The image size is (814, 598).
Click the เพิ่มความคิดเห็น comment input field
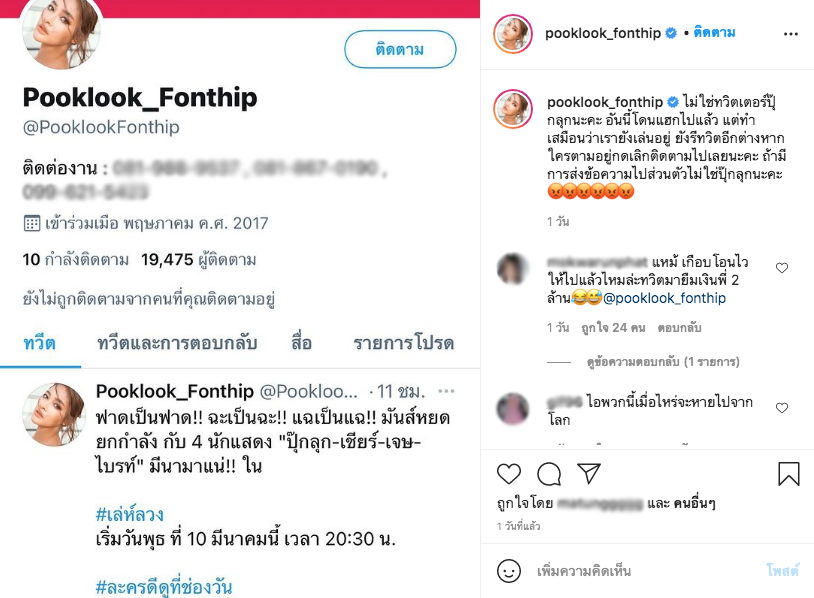coord(644,571)
